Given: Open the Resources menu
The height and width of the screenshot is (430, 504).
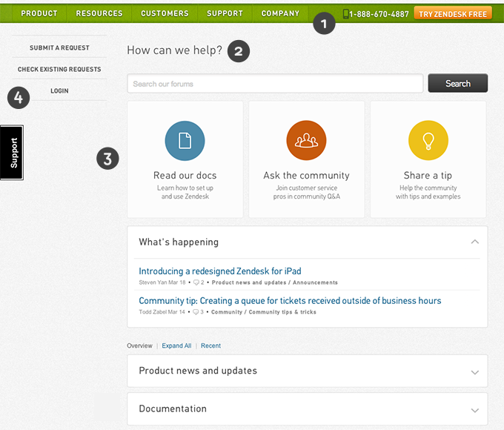Looking at the screenshot, I should pyautogui.click(x=99, y=13).
